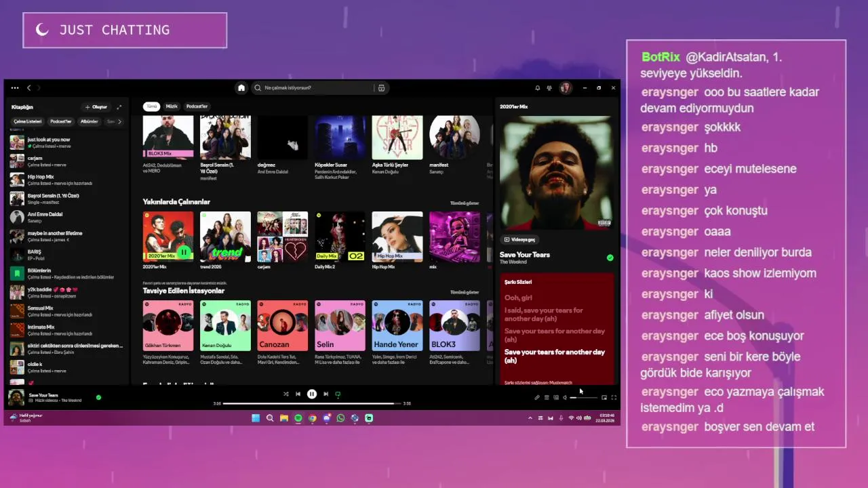Open the friend activity icon
Image resolution: width=868 pixels, height=488 pixels.
click(549, 88)
